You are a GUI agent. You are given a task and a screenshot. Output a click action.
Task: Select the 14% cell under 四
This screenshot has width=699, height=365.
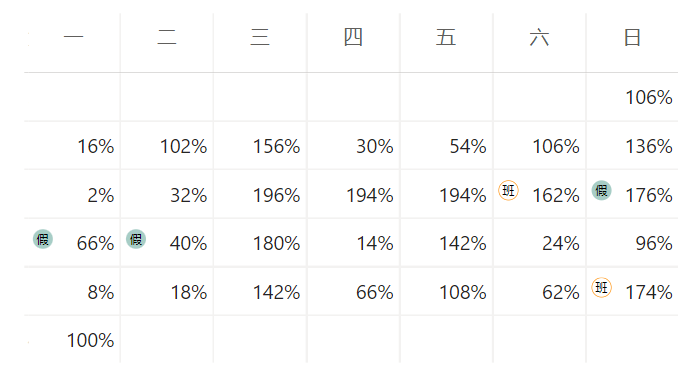[353, 242]
